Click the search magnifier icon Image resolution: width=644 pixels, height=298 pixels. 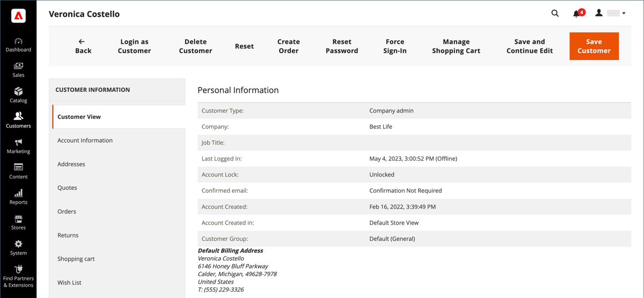(555, 13)
